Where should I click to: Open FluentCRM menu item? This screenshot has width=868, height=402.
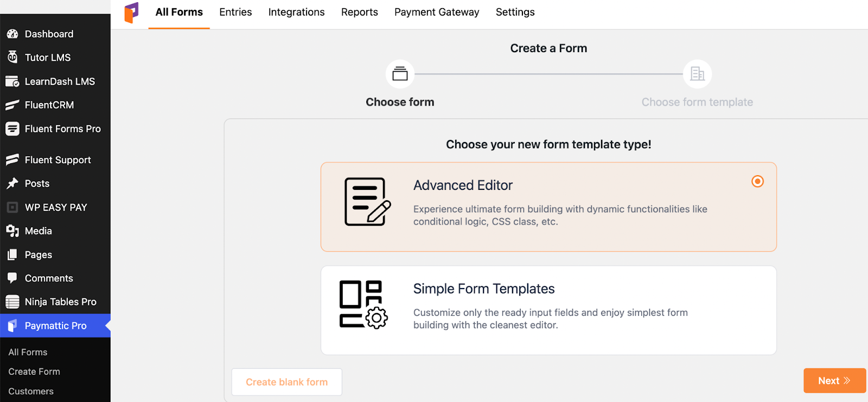pyautogui.click(x=55, y=105)
